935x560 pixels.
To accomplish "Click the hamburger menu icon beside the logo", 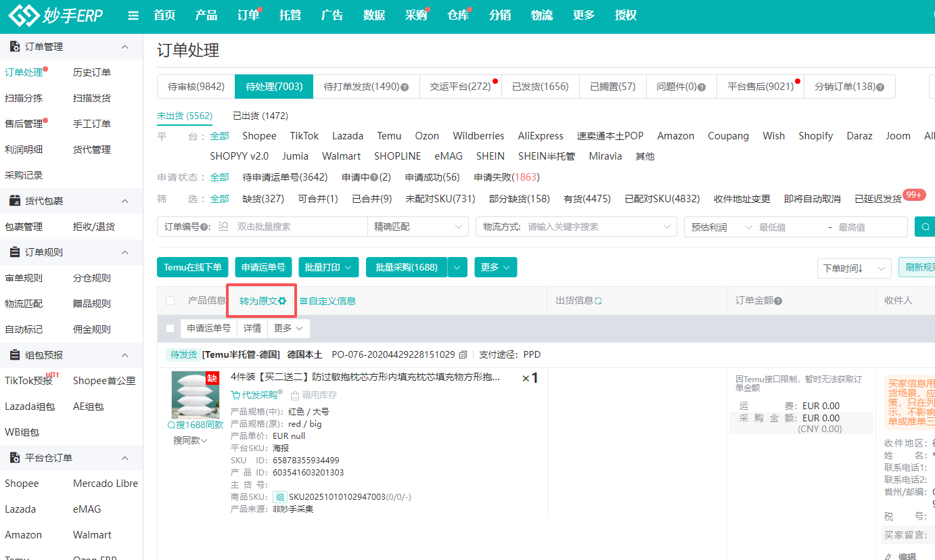I will [x=133, y=16].
